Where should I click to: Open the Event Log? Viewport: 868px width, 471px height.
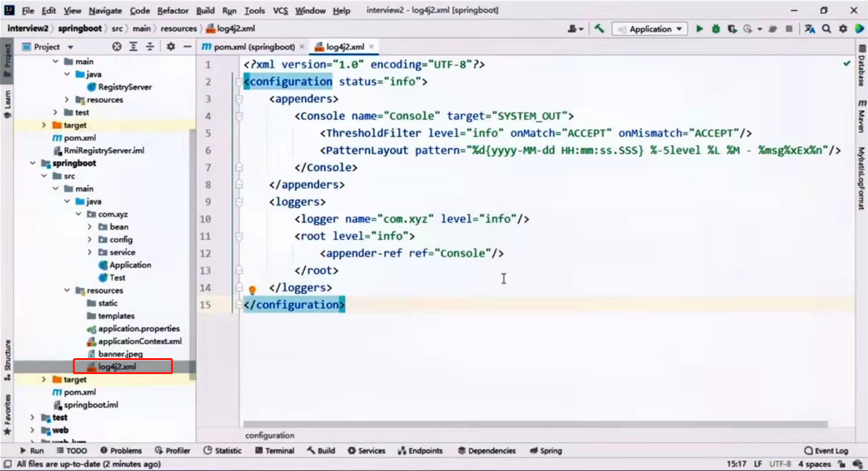(826, 451)
